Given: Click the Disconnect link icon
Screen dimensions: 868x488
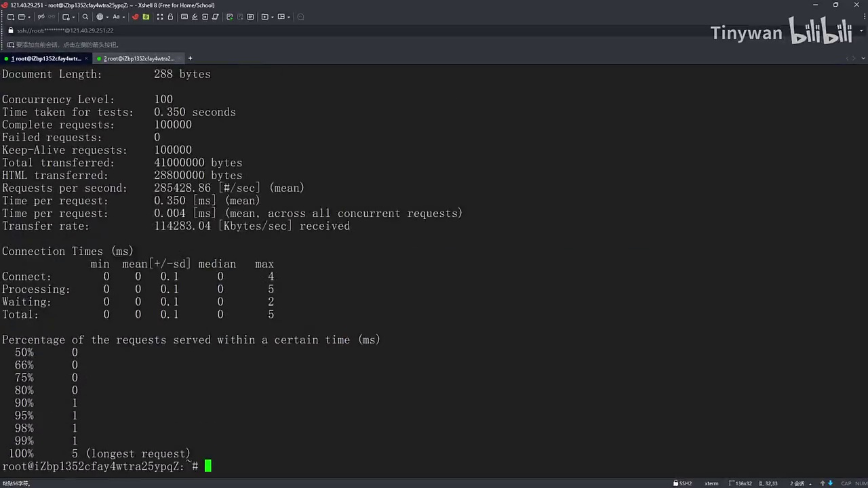Looking at the screenshot, I should [41, 17].
